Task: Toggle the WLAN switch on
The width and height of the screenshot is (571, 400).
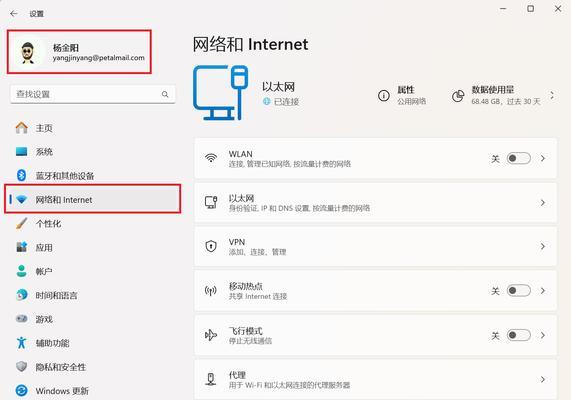Action: click(x=519, y=158)
